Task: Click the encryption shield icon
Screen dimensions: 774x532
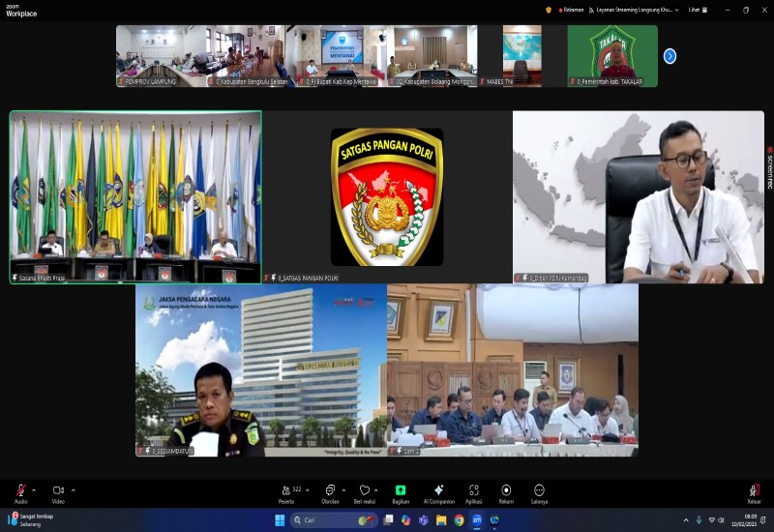Action: pos(550,10)
